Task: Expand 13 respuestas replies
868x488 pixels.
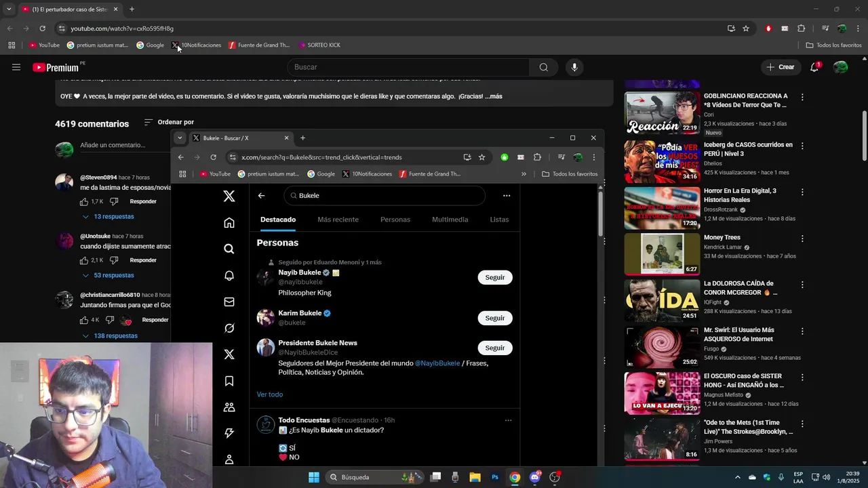Action: point(108,217)
